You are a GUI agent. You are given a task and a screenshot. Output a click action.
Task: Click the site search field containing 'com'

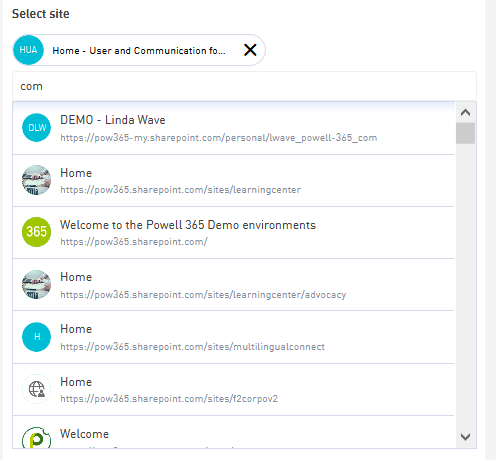tap(244, 86)
